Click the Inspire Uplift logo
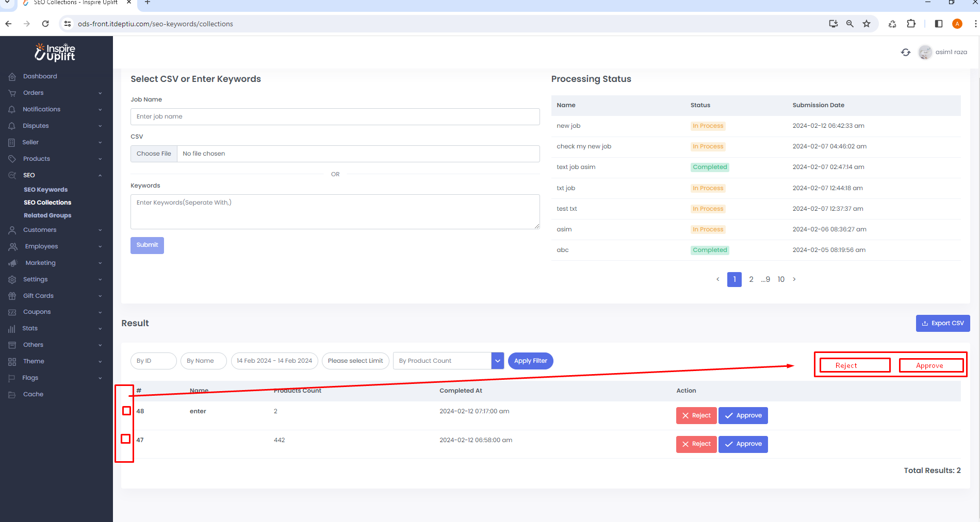 [56, 52]
